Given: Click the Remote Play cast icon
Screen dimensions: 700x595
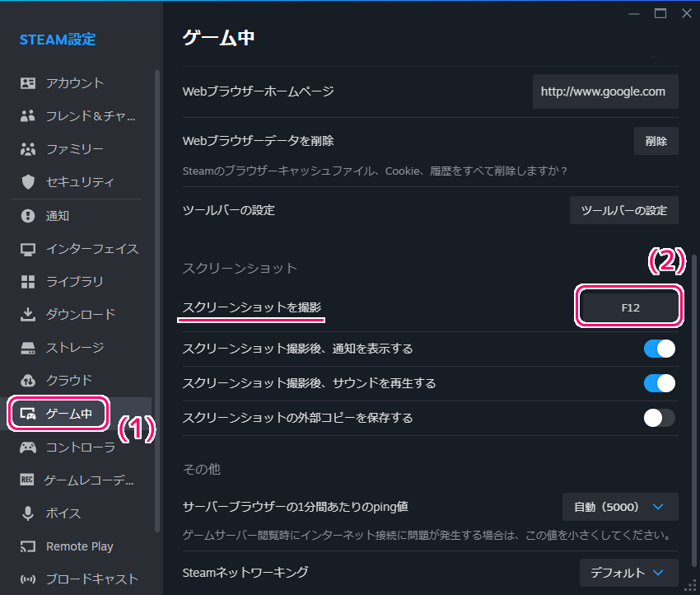Looking at the screenshot, I should pos(28,546).
